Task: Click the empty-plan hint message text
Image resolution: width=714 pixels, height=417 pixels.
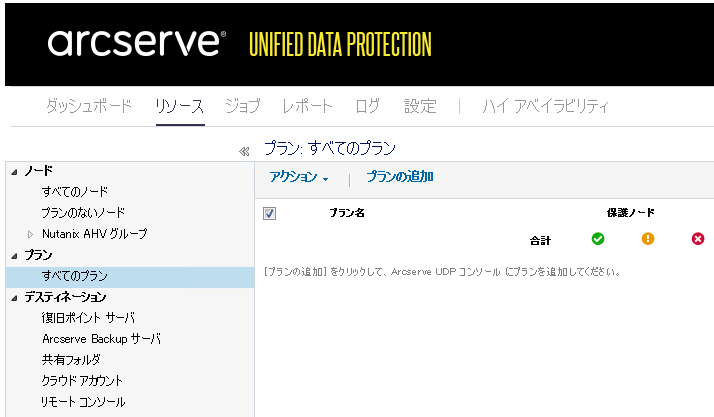Action: pyautogui.click(x=442, y=272)
